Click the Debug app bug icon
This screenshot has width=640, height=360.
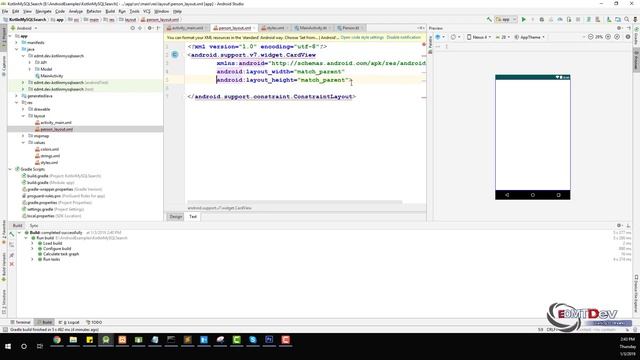(x=542, y=19)
